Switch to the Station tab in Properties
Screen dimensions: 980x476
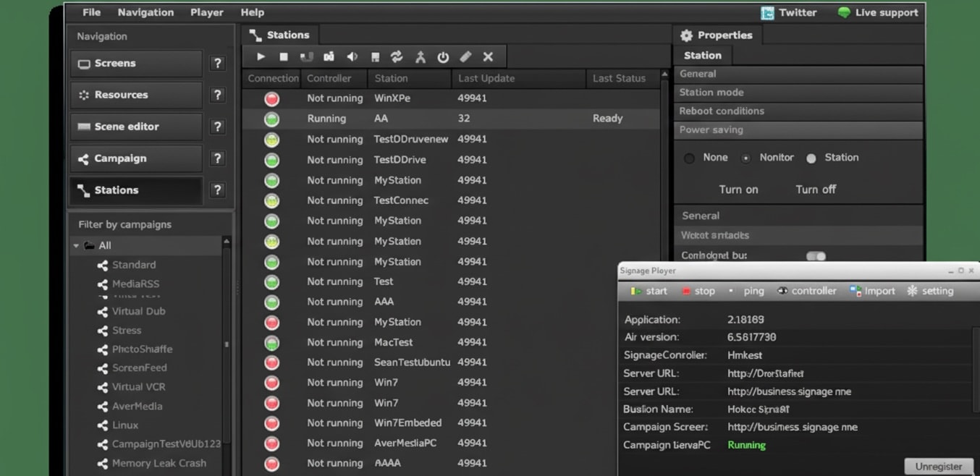pyautogui.click(x=703, y=56)
